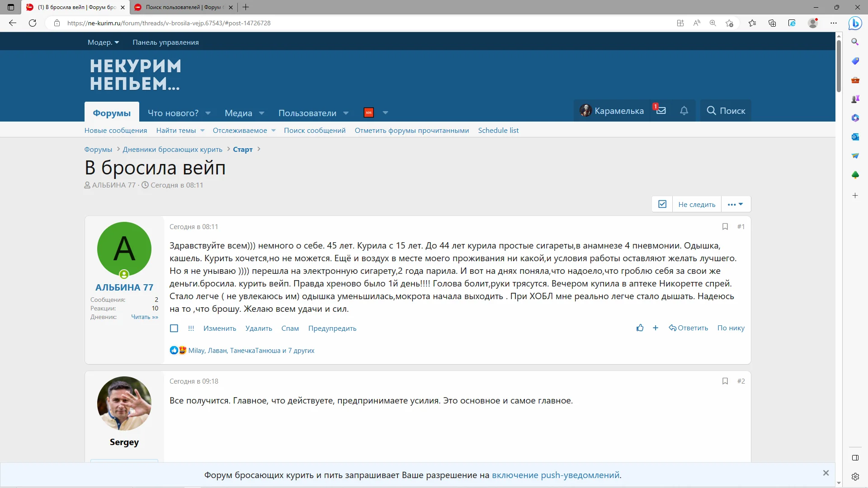Click the notifications bell icon
The width and height of the screenshot is (868, 488).
[x=684, y=111]
